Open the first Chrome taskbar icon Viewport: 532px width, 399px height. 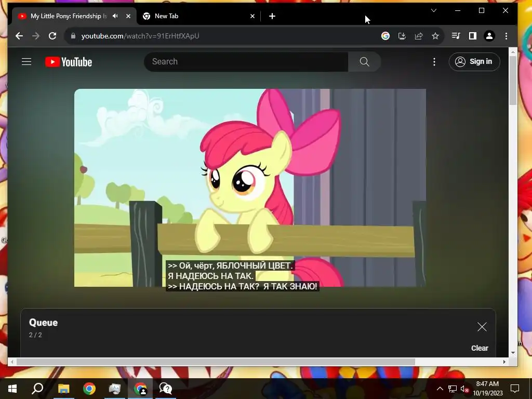coord(89,389)
